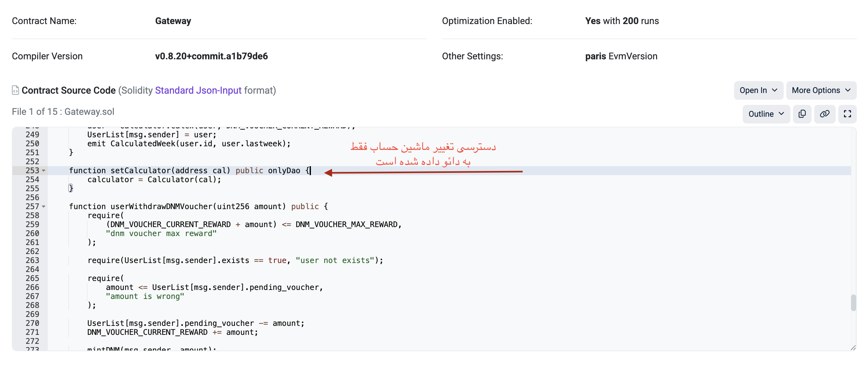
Task: Click line number 253 in gutter
Action: 32,171
